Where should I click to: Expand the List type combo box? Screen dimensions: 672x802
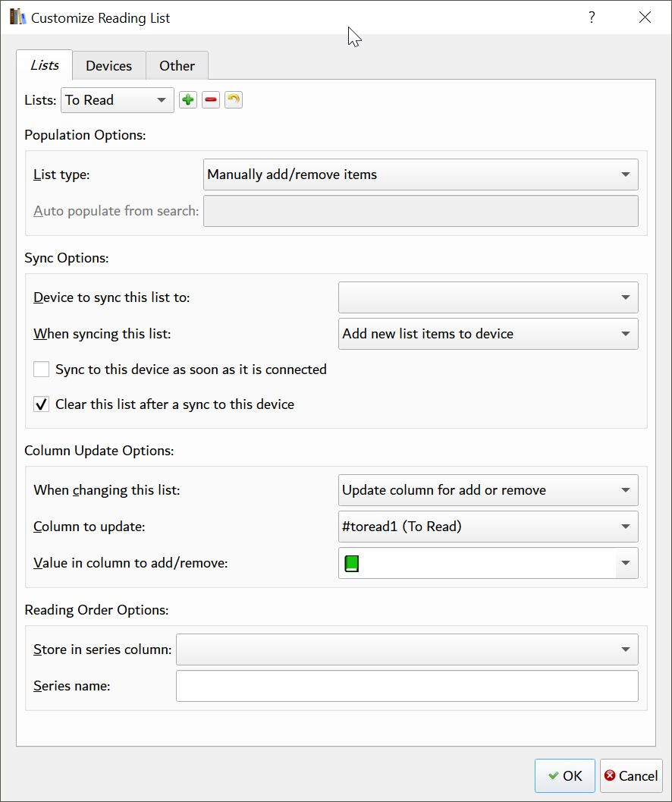[421, 175]
